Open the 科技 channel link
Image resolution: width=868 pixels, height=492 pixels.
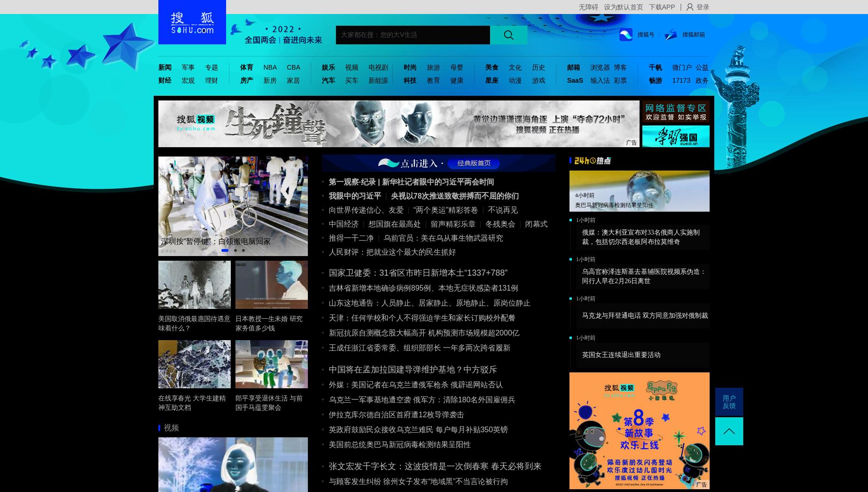coord(410,80)
